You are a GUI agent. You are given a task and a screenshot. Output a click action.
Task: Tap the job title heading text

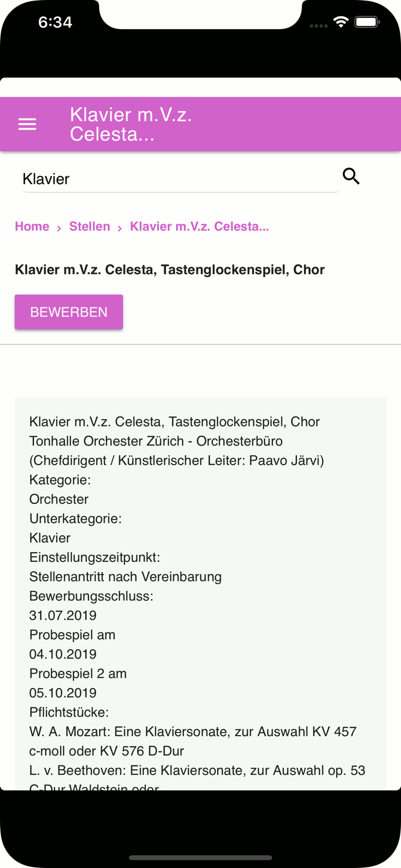click(x=170, y=269)
